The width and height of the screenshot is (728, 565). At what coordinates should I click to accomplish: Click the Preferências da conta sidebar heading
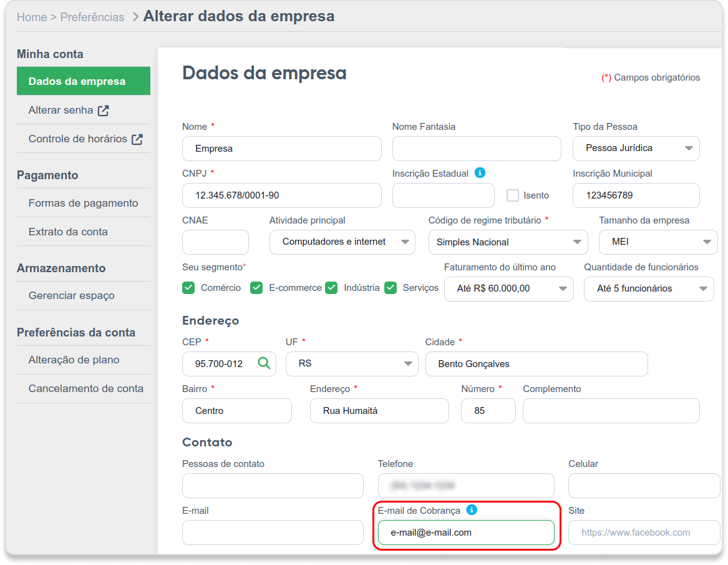76,333
